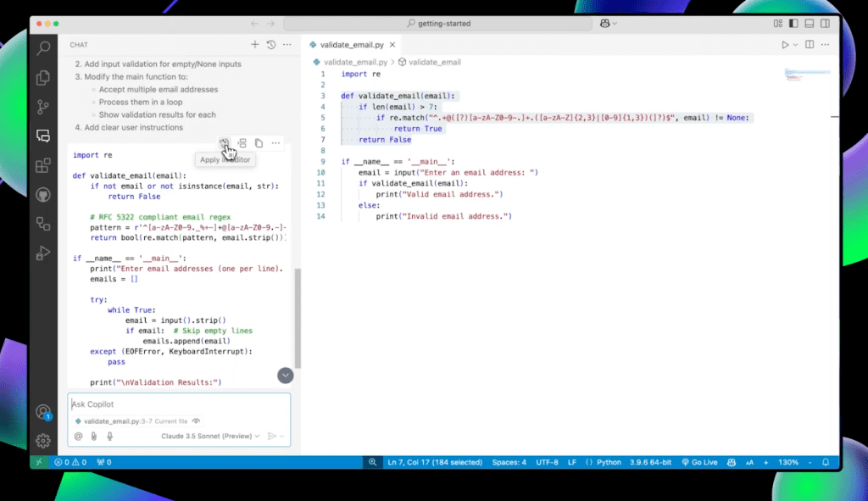Open the Search view in activity bar
The height and width of the screenshot is (501, 868).
tap(43, 48)
